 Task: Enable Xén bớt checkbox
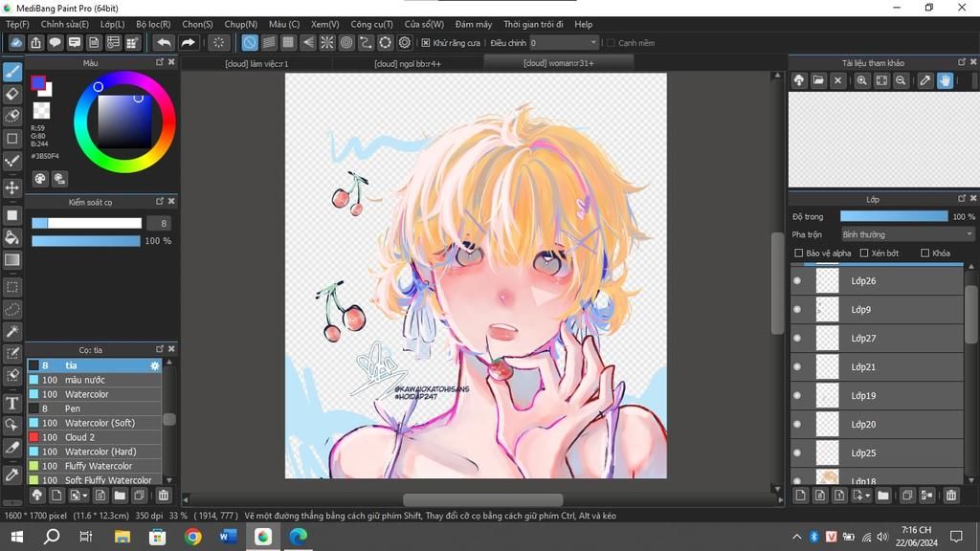(864, 253)
